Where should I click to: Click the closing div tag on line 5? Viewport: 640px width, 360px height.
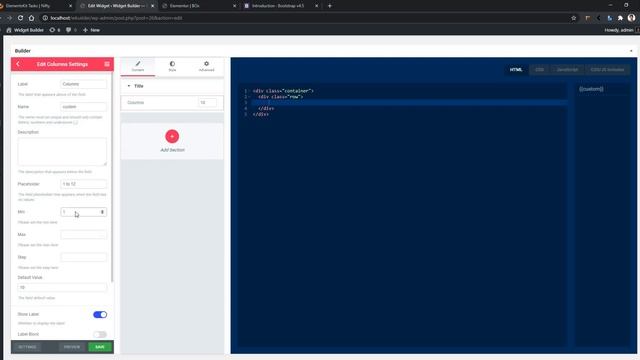pos(261,114)
